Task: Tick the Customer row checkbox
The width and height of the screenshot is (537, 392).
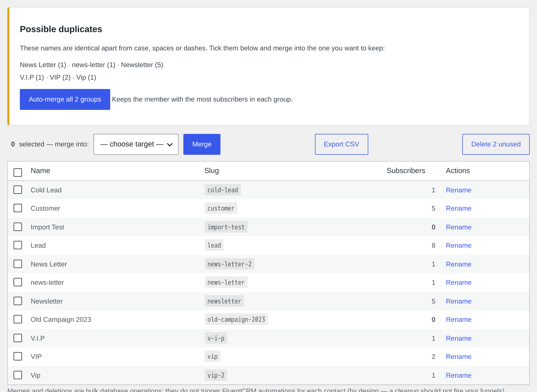Action: coord(18,208)
